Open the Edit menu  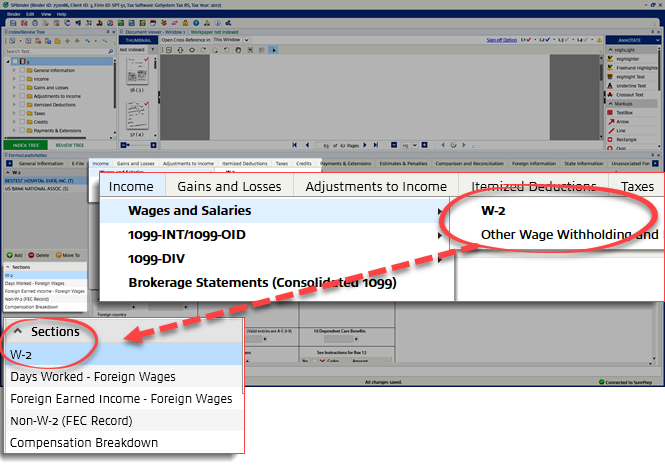(30, 14)
